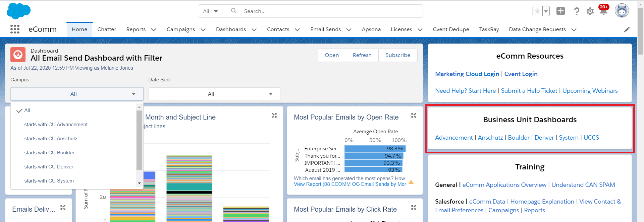Switch to the Home tab
644x222 pixels.
(79, 29)
